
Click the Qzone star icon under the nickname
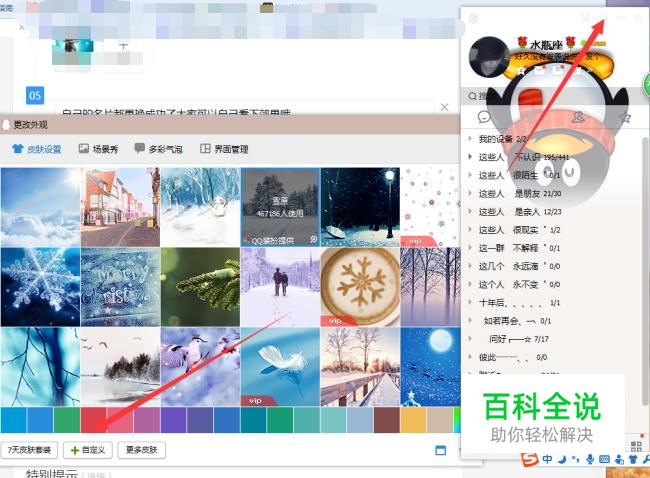point(521,71)
